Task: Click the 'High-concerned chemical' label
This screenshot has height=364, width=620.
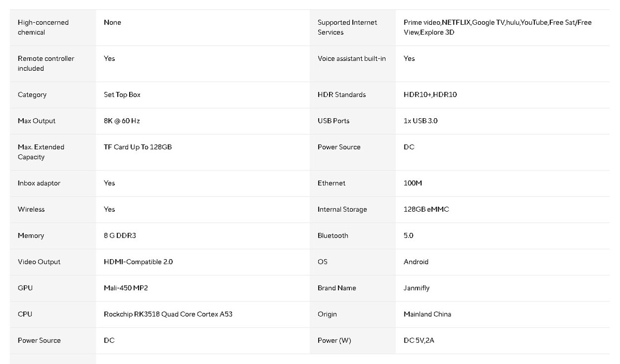Action: 43,27
